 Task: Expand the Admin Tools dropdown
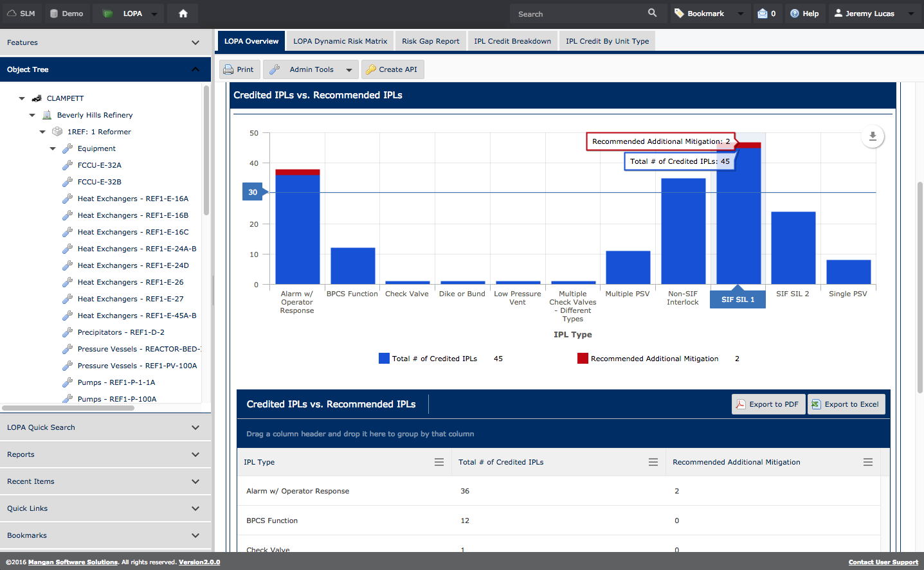point(311,69)
